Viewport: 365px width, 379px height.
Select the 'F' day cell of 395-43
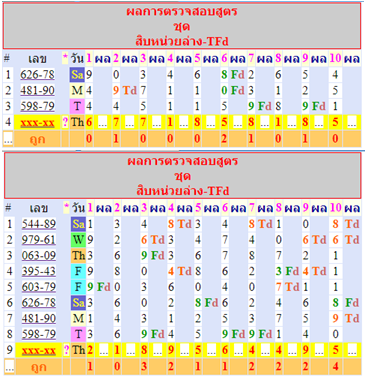(x=78, y=271)
